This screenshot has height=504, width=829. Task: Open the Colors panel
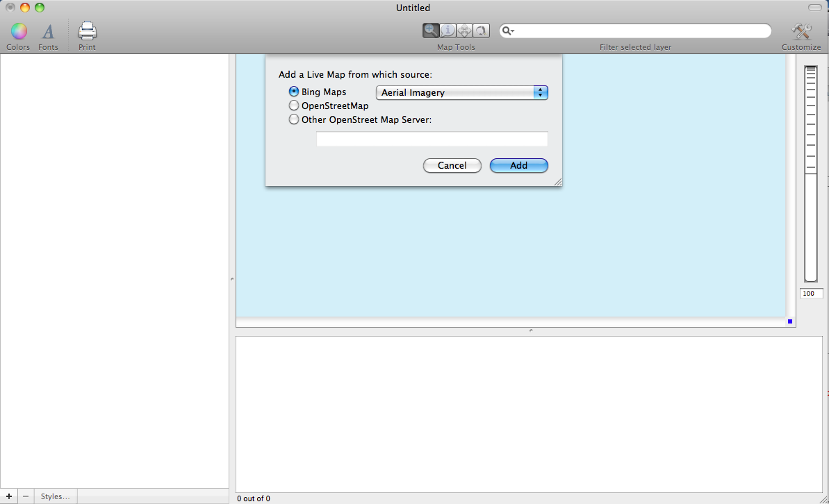pos(18,32)
